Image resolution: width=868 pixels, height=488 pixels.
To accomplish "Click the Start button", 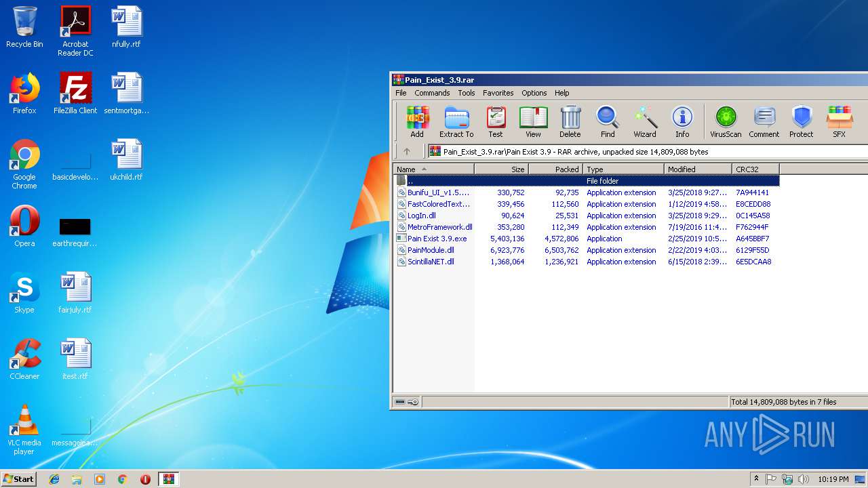I will 19,479.
